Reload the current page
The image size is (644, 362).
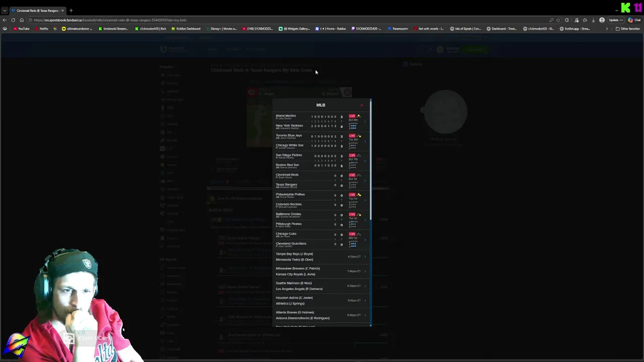[x=13, y=20]
